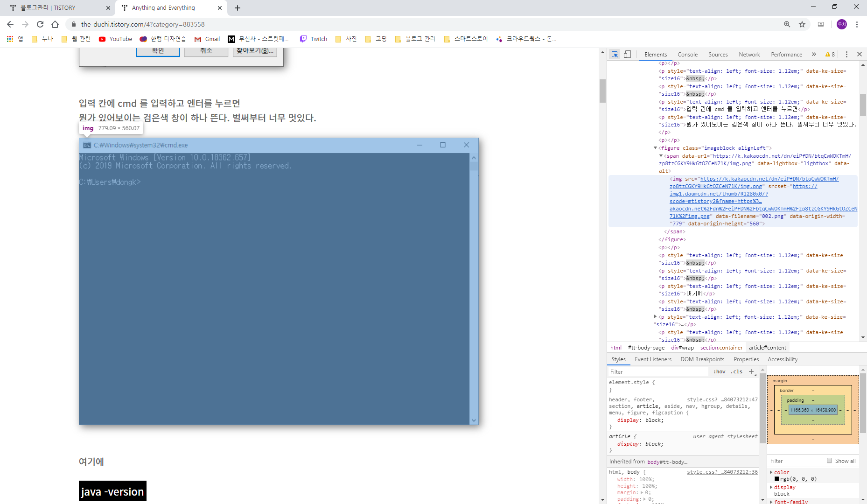Open Twitch bookmark

click(313, 39)
